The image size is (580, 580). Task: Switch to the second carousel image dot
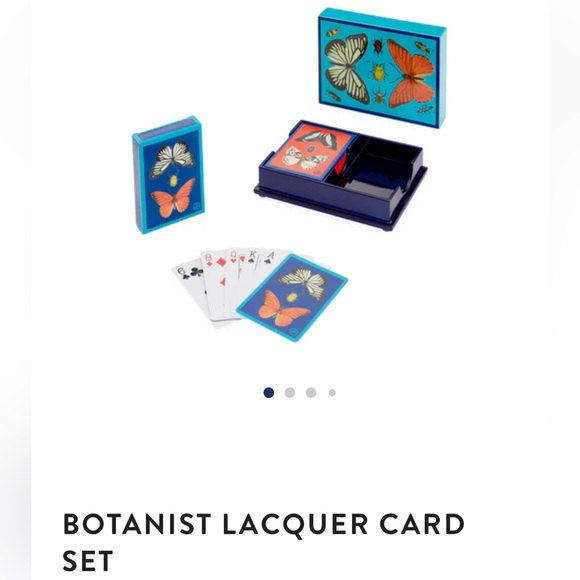[x=290, y=392]
